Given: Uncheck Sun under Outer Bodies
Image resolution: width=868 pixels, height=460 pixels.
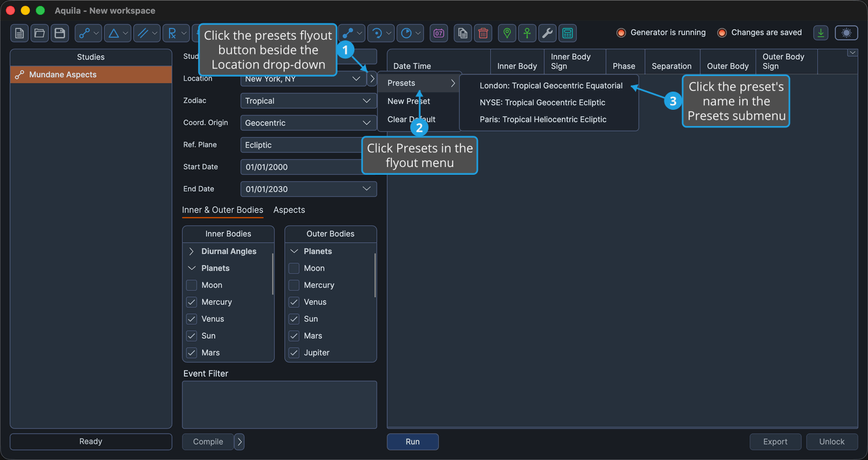Looking at the screenshot, I should pos(294,319).
